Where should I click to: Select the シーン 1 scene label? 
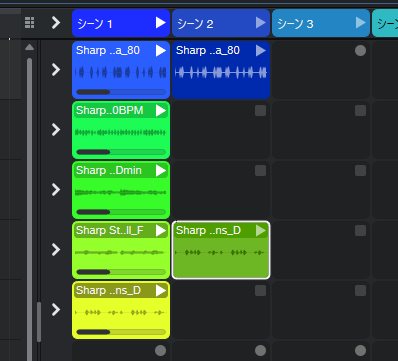(x=95, y=24)
